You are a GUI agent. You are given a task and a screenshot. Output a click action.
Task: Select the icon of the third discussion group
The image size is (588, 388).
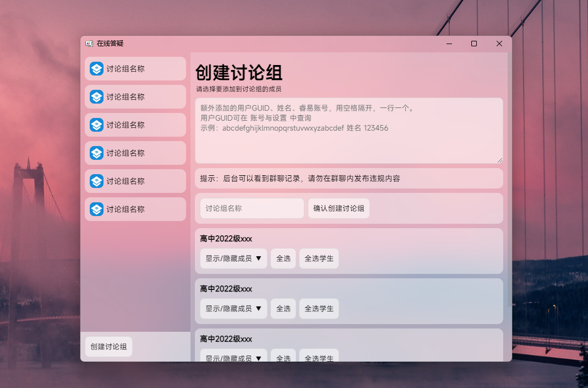click(x=95, y=125)
